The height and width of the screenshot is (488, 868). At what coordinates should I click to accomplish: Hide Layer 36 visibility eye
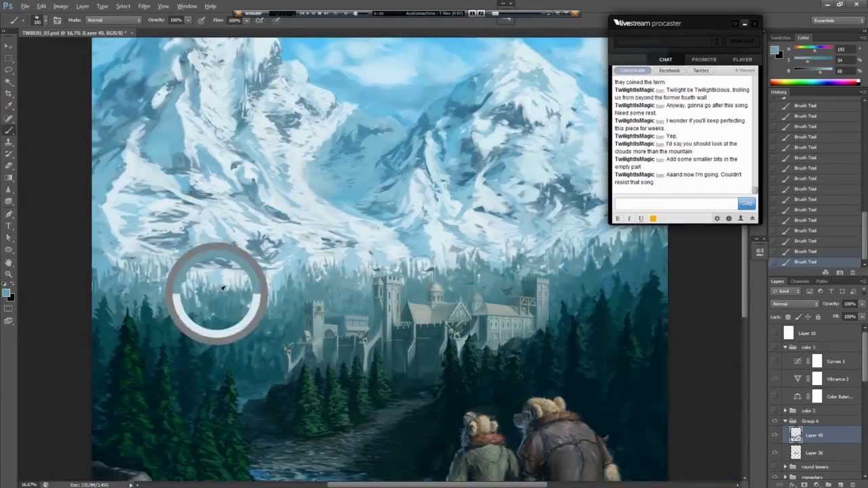coord(775,453)
